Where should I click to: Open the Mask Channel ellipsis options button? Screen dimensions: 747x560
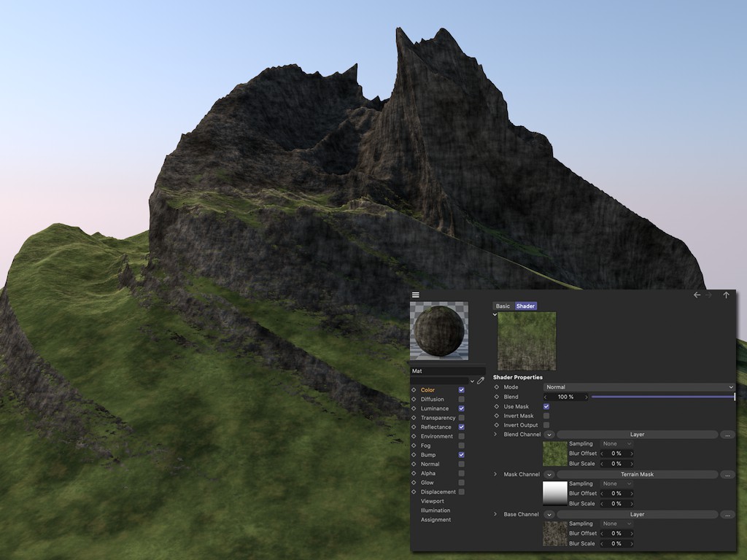(727, 475)
